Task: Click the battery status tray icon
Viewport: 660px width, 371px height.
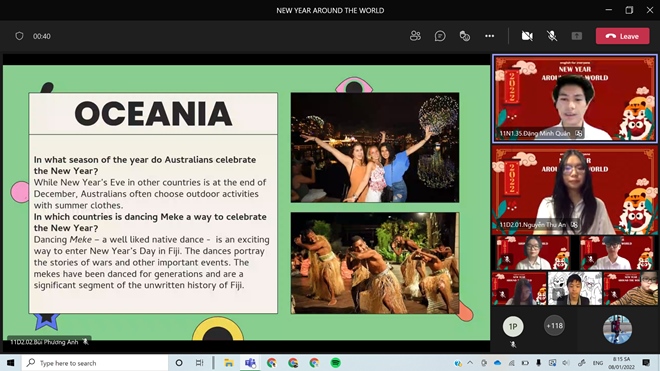Action: (525, 363)
